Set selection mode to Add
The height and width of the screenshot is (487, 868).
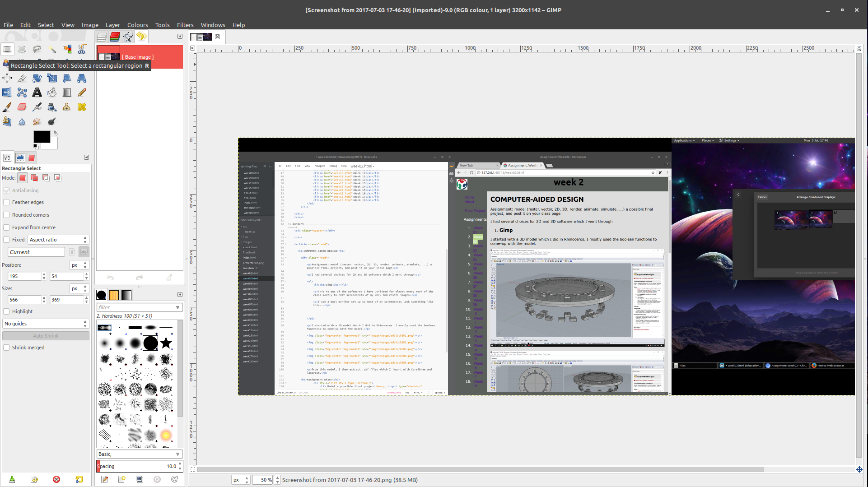point(34,178)
